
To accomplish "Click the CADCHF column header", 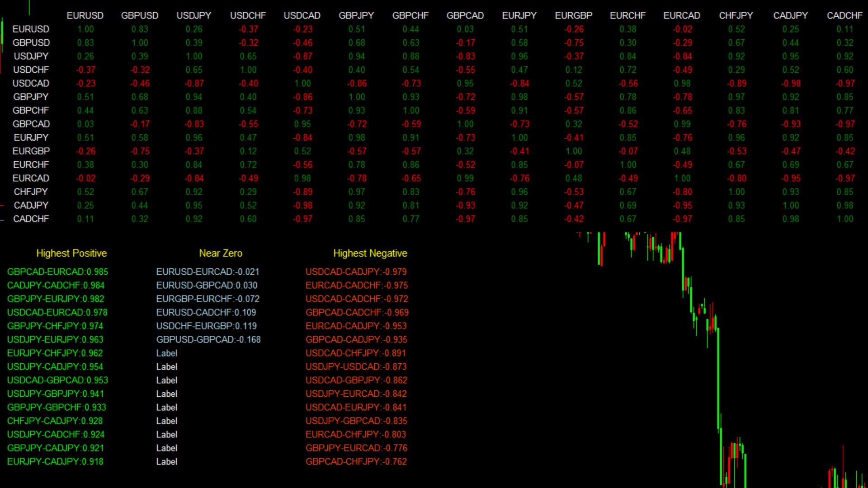I will point(844,15).
